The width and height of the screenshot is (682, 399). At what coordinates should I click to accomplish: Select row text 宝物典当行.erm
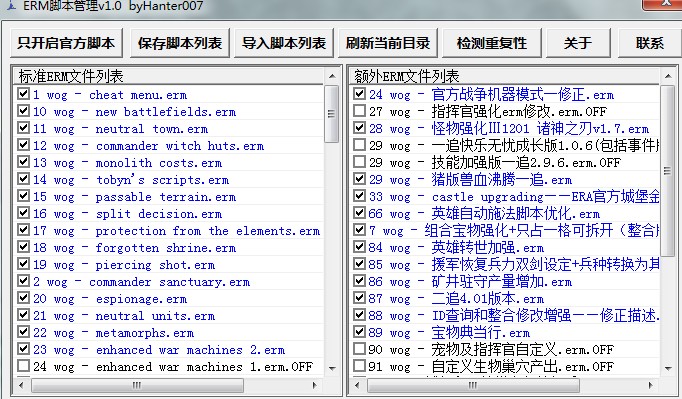(x=481, y=332)
